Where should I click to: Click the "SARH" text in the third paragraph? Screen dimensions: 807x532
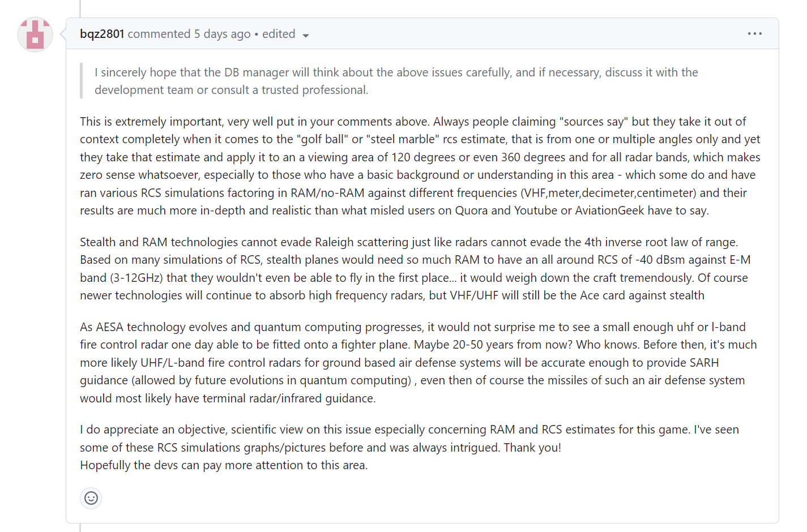click(704, 363)
